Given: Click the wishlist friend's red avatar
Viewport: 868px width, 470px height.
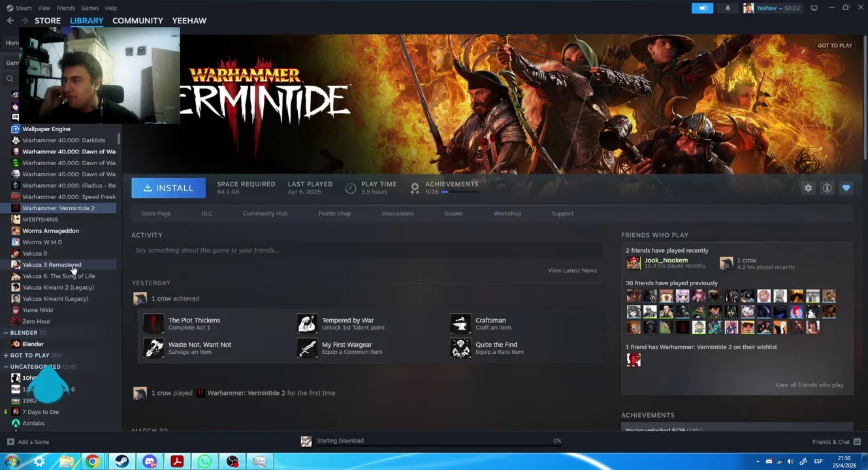Looking at the screenshot, I should pyautogui.click(x=634, y=360).
